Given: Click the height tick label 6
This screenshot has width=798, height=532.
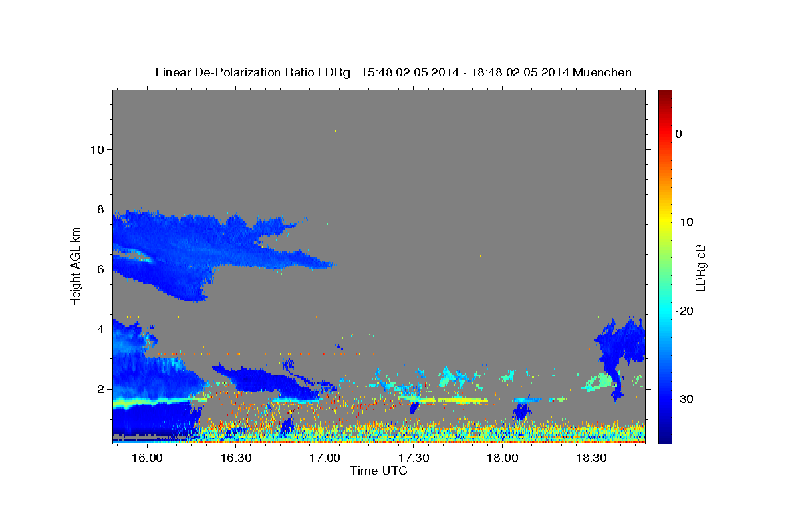Looking at the screenshot, I should tap(100, 269).
